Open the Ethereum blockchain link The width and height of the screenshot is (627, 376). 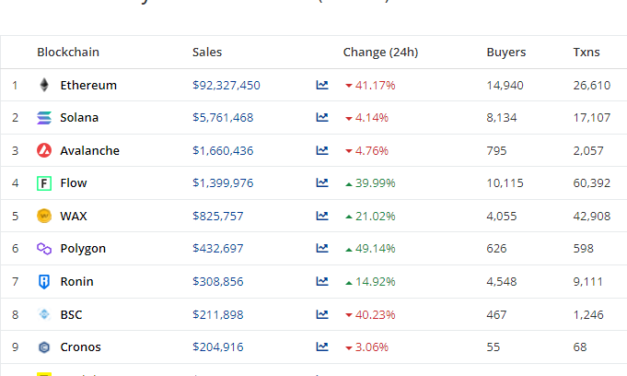click(88, 85)
